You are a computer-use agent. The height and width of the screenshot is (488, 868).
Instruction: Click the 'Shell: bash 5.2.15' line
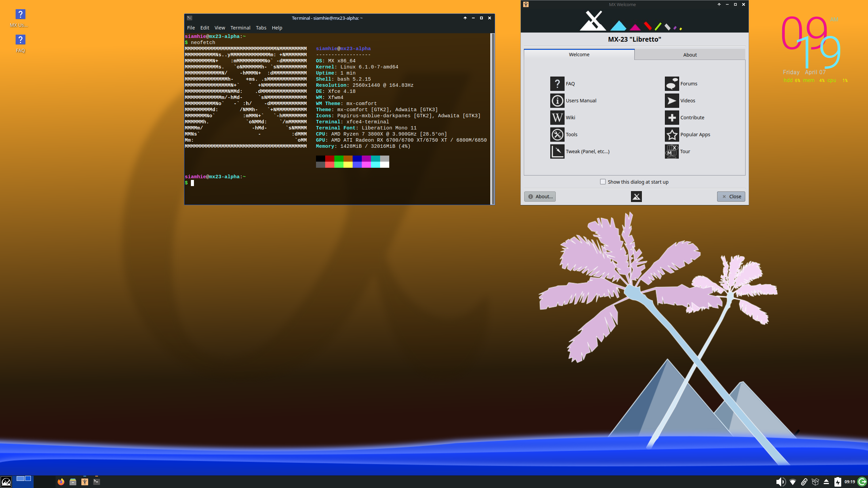[x=343, y=79]
